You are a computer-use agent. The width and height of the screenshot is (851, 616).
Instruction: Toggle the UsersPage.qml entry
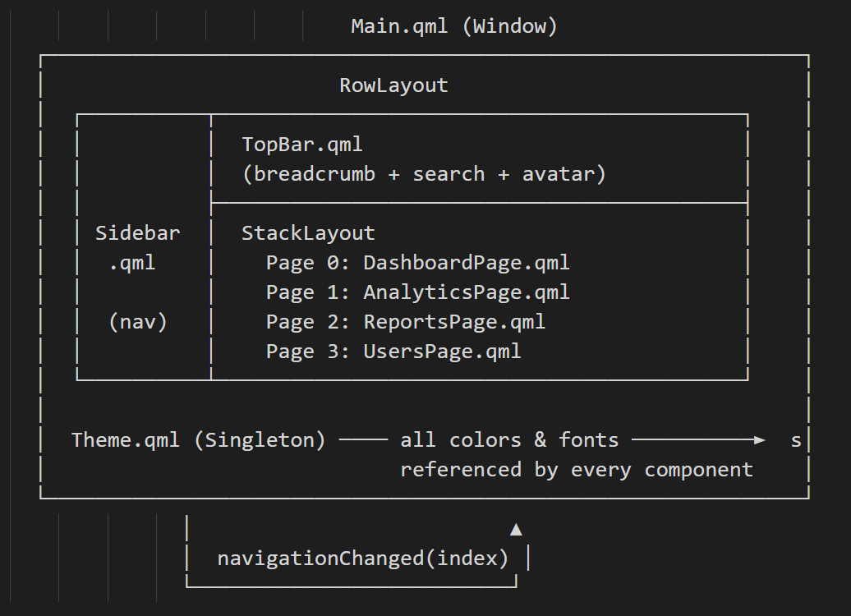click(x=393, y=351)
